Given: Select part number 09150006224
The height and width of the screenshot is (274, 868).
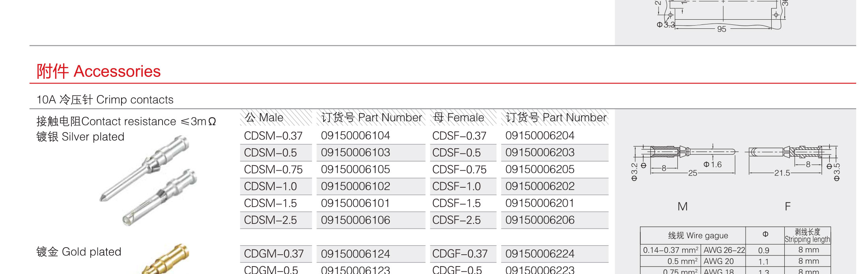Looking at the screenshot, I should pos(540,254).
